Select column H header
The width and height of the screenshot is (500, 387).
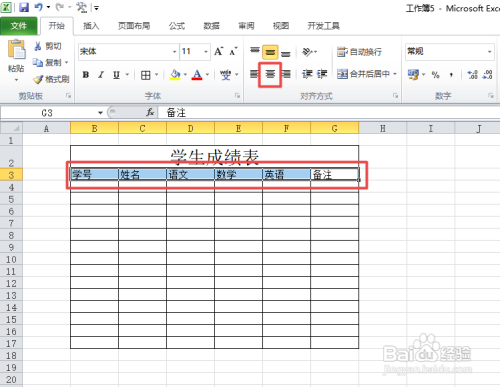(383, 128)
